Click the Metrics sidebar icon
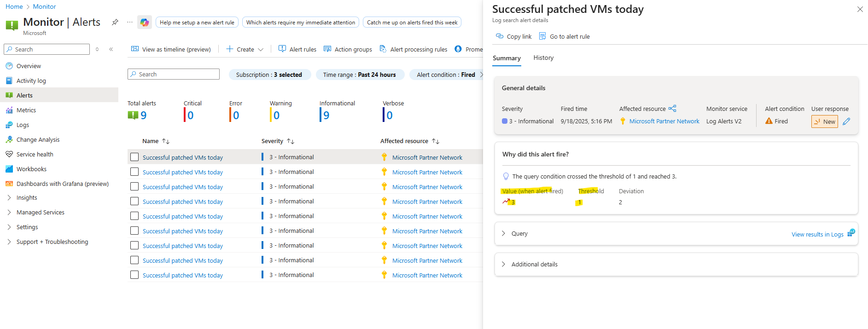 coord(9,110)
